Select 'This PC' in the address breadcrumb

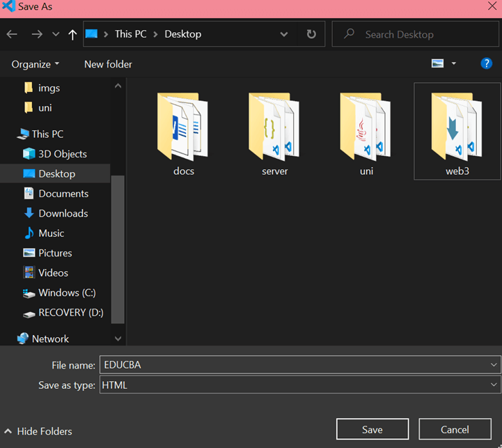point(131,34)
